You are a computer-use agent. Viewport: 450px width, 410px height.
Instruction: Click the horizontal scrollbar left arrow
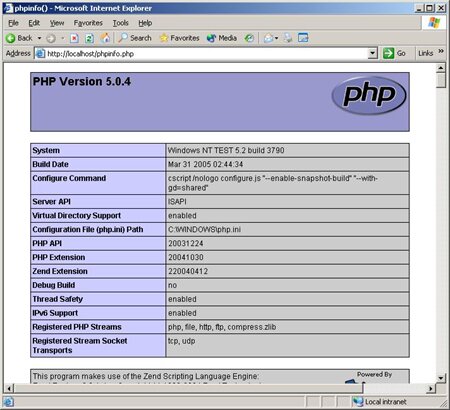pyautogui.click(x=9, y=388)
